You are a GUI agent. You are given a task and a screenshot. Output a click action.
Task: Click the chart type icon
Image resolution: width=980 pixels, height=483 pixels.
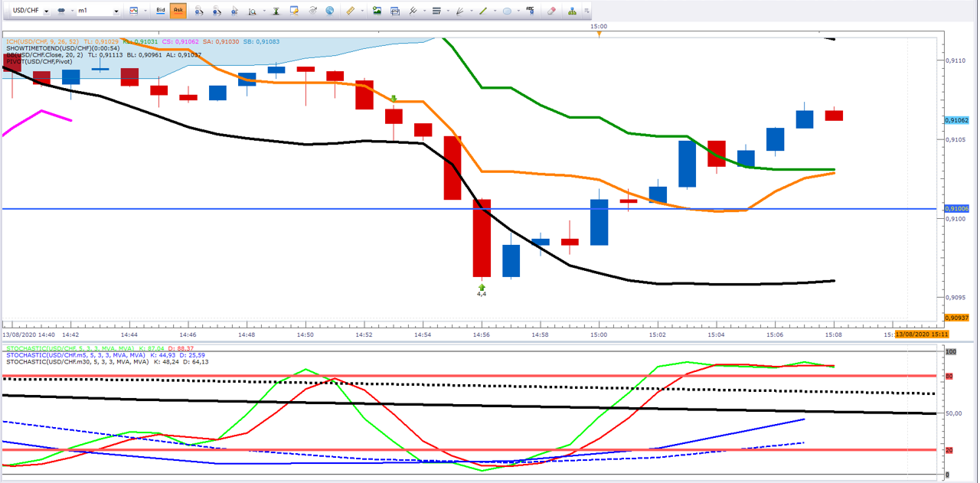coord(134,11)
